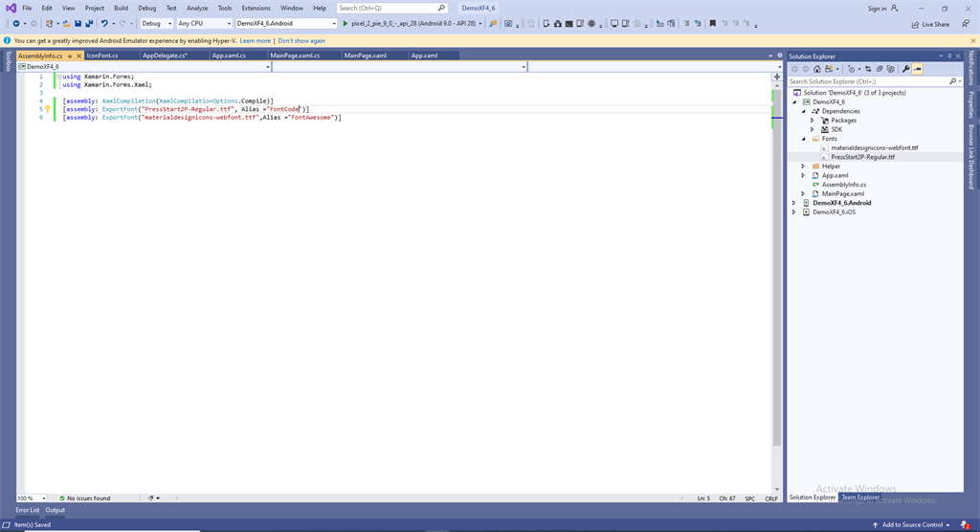Open the Debug configuration dropdown
This screenshot has width=980, height=532.
point(156,24)
